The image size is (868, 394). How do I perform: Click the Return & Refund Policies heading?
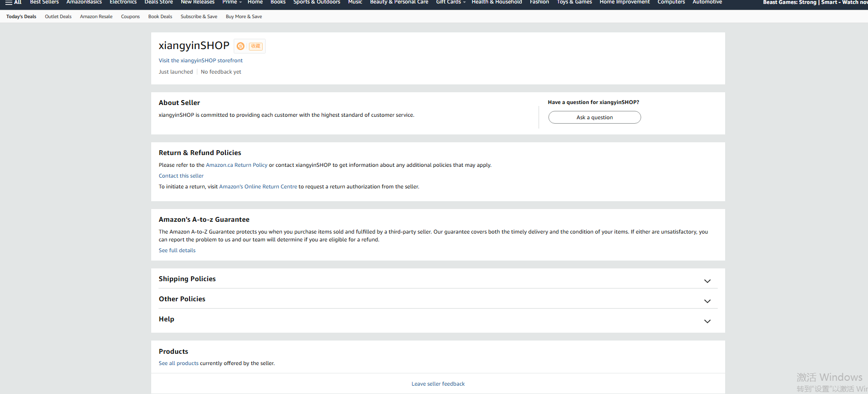tap(200, 153)
